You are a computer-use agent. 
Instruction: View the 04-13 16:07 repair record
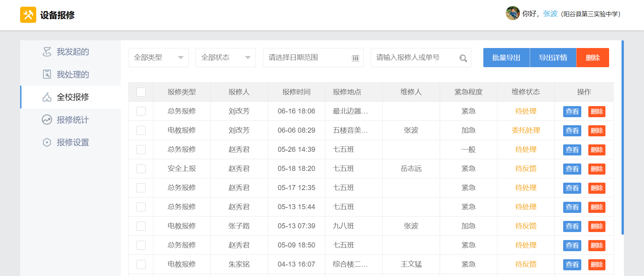click(572, 265)
